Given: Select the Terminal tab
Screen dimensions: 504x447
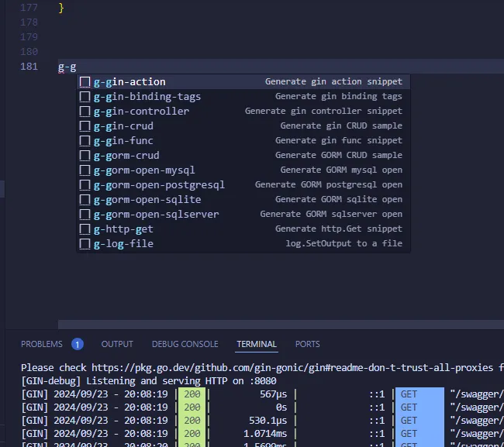Looking at the screenshot, I should [x=257, y=344].
